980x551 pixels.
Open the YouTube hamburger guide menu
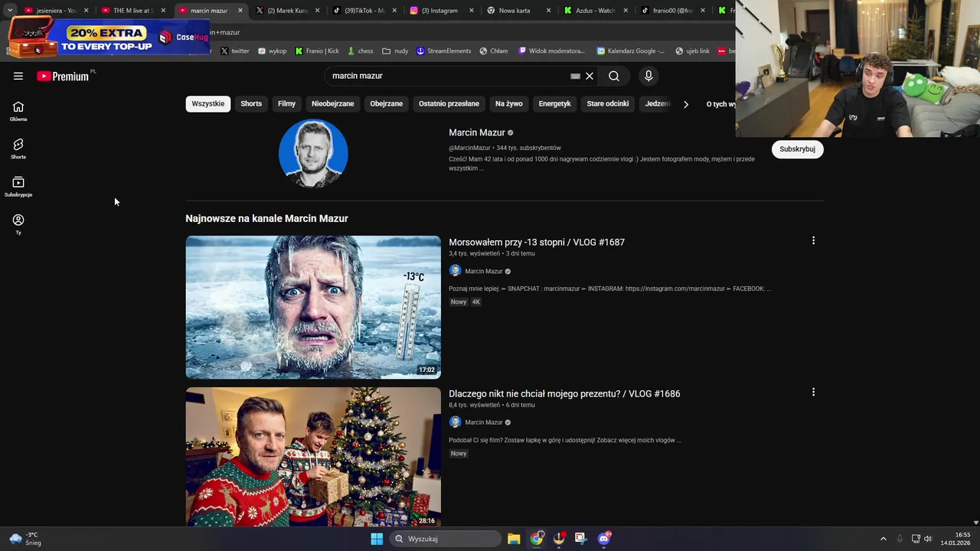18,76
